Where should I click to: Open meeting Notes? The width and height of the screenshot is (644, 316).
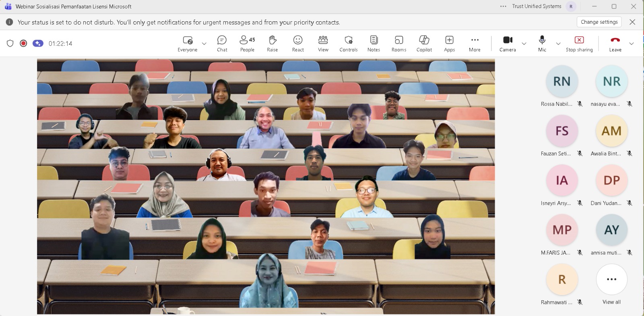374,43
